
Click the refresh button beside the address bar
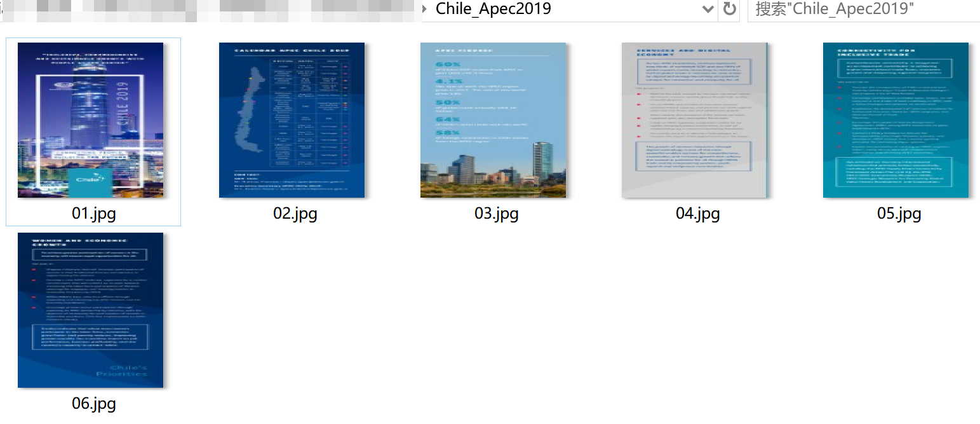click(729, 10)
